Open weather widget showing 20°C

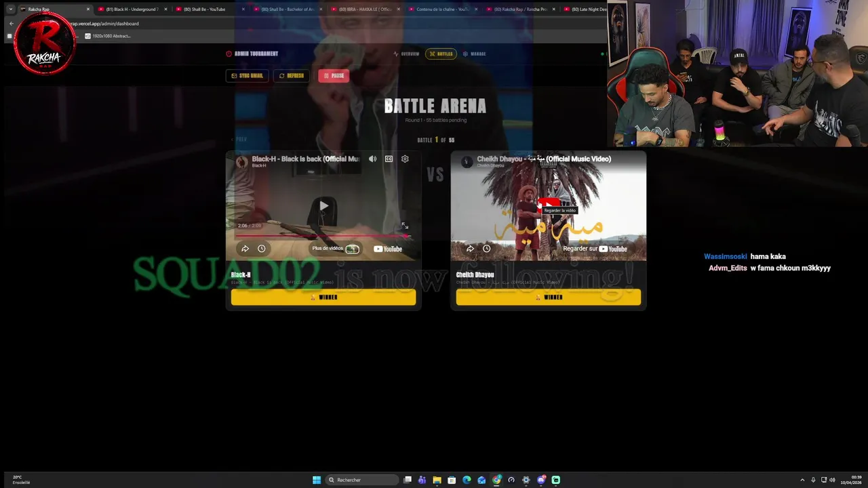(x=20, y=480)
